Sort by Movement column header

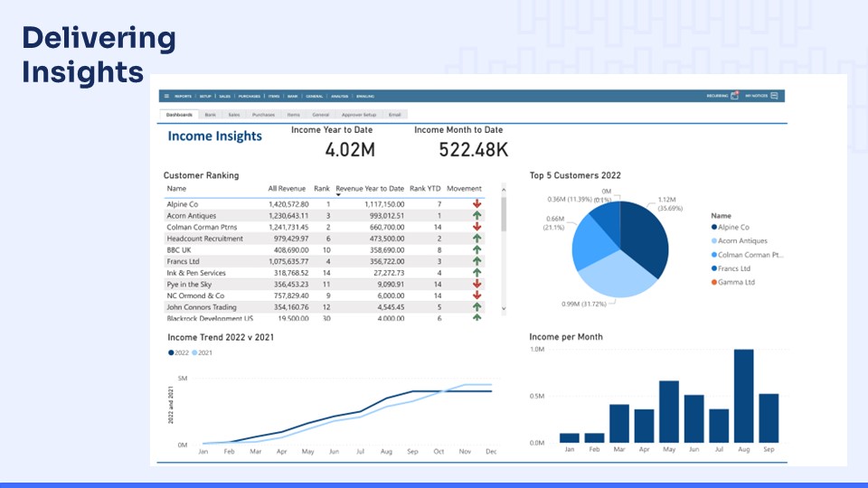click(464, 189)
